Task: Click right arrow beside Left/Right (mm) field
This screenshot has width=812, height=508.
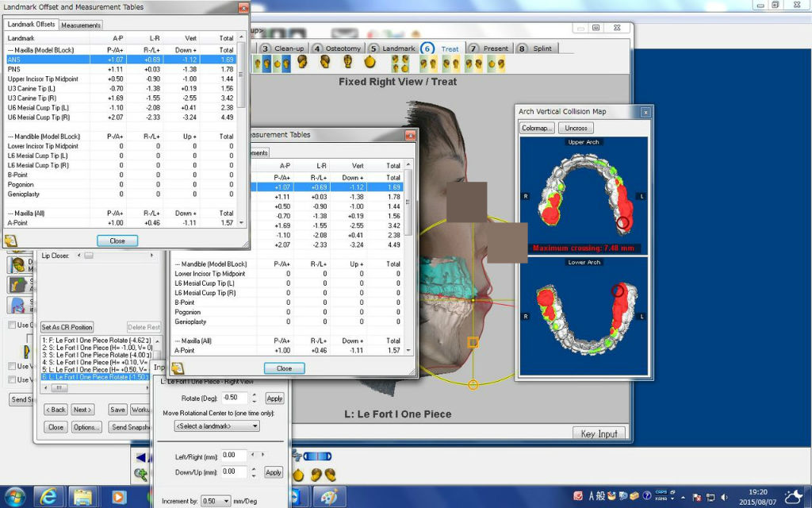Action: click(263, 455)
